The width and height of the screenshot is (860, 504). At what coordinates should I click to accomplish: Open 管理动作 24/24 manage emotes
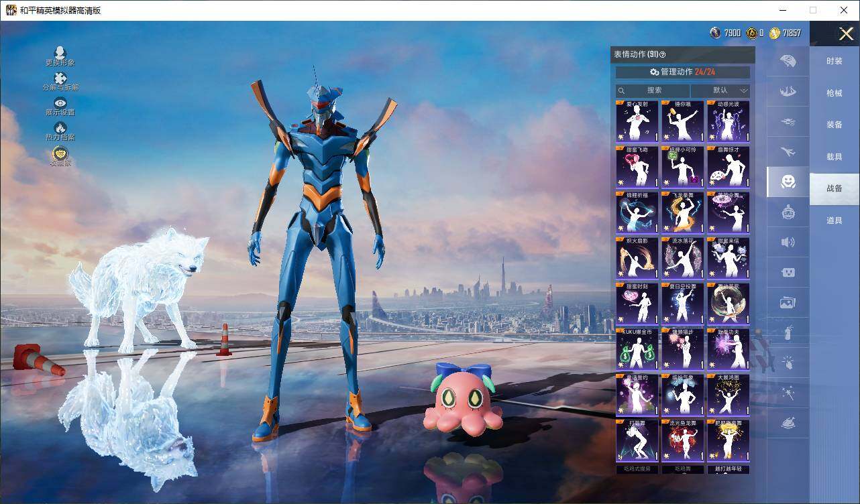[683, 72]
